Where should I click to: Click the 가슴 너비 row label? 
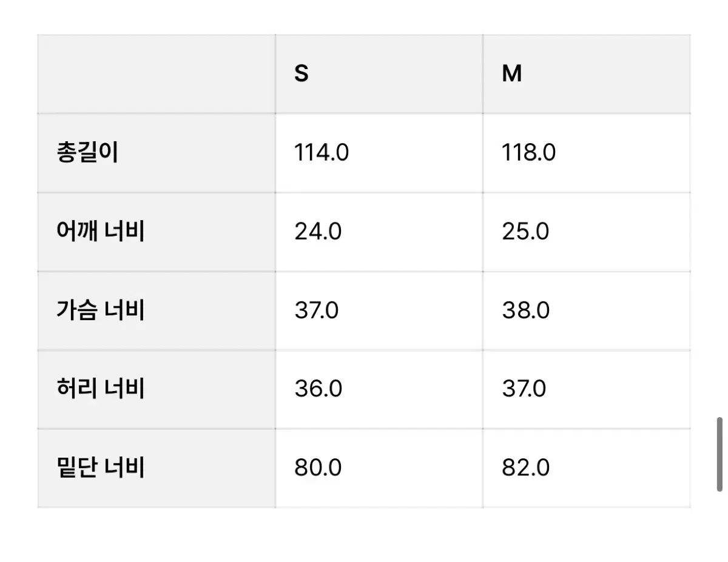pyautogui.click(x=100, y=310)
